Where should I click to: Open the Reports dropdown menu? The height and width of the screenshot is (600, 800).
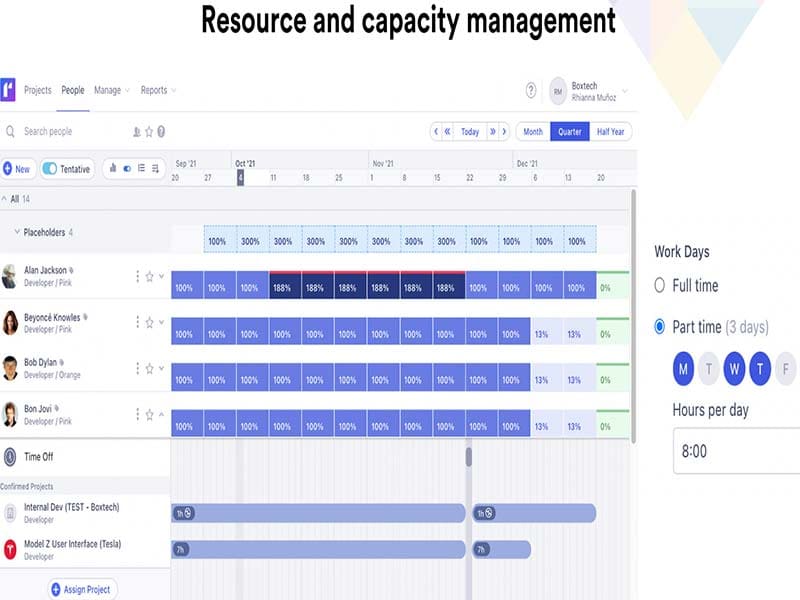(x=158, y=90)
